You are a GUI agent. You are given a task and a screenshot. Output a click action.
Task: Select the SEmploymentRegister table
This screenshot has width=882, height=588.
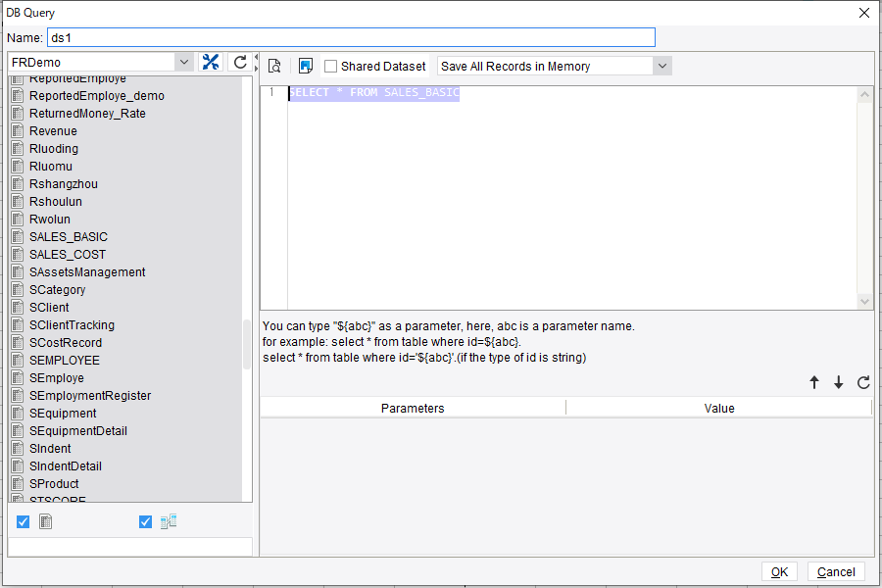[x=90, y=395]
